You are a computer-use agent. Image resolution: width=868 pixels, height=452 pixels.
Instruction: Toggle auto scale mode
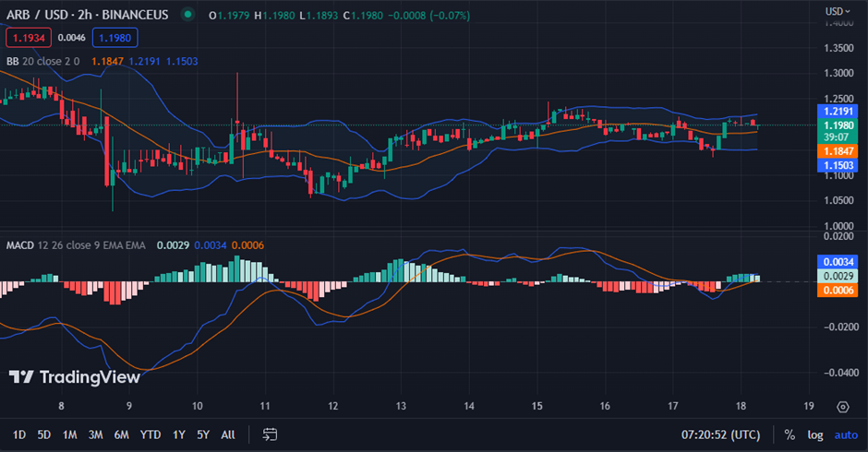pos(846,434)
